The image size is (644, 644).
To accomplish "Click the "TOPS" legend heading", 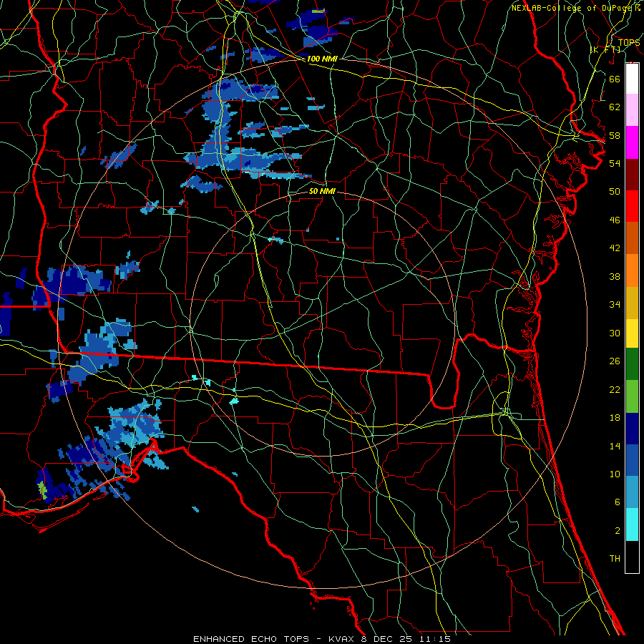I will [629, 43].
